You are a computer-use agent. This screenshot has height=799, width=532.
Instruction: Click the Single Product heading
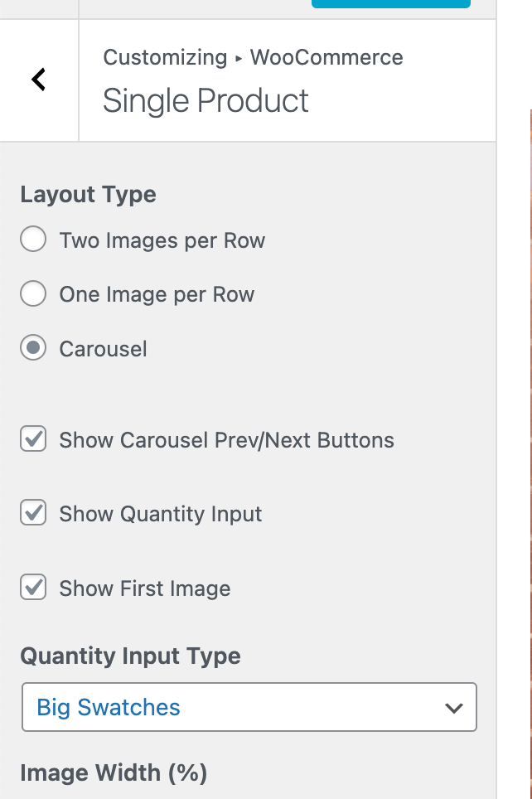coord(206,100)
